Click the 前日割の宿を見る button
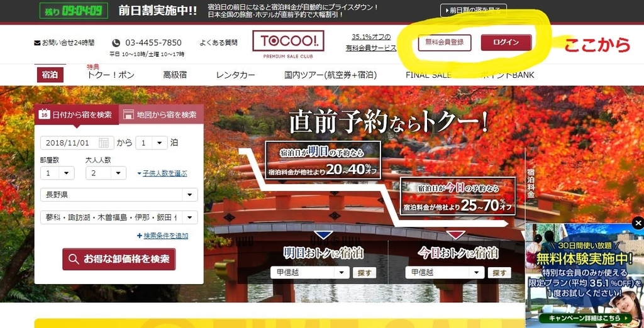The width and height of the screenshot is (644, 328). click(473, 11)
